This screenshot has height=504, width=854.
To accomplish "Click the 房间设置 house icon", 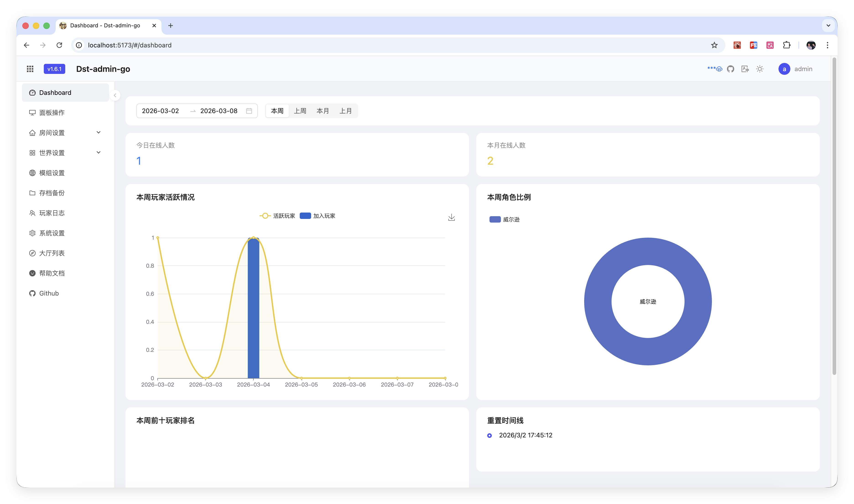I will (32, 133).
